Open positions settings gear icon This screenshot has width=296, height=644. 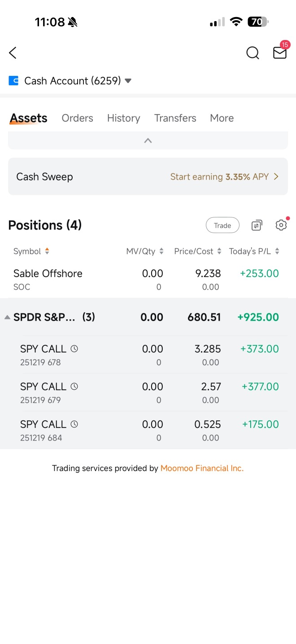click(x=281, y=225)
